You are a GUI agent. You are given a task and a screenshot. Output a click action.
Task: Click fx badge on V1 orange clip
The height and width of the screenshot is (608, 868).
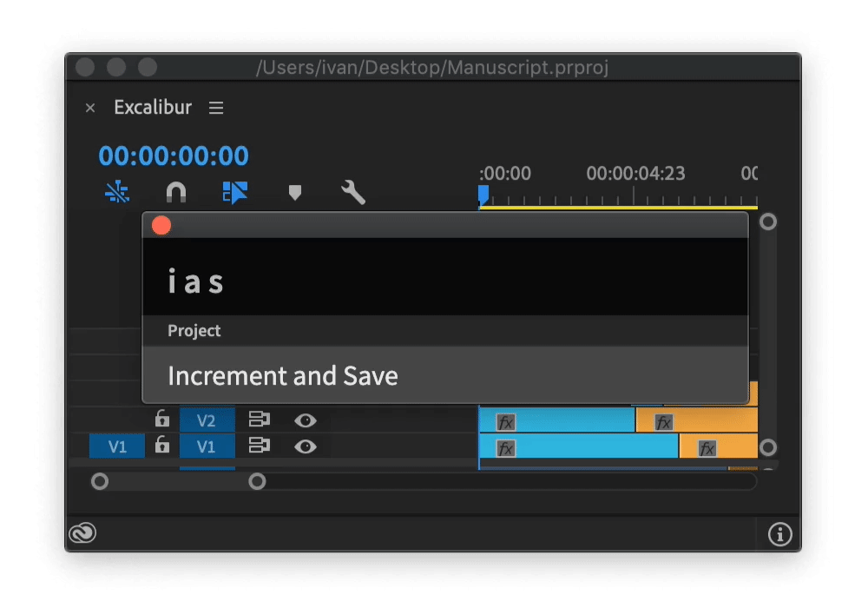click(707, 448)
